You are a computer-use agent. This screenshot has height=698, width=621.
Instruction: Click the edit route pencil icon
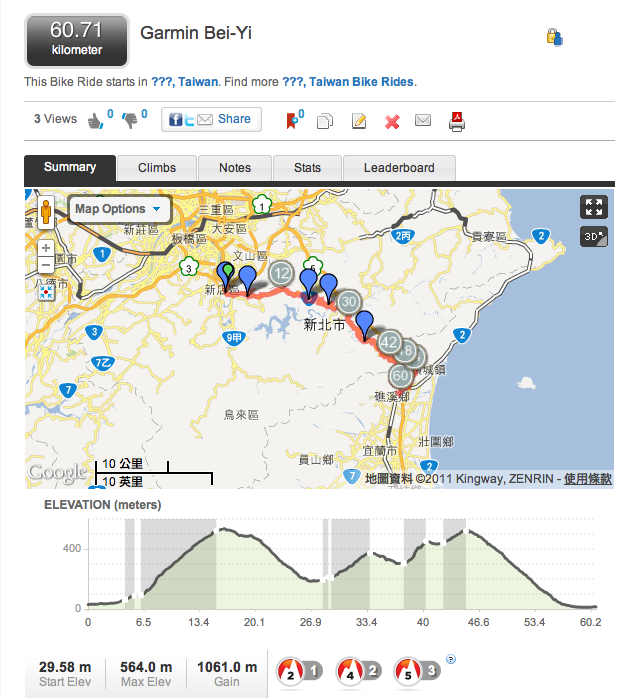point(359,121)
